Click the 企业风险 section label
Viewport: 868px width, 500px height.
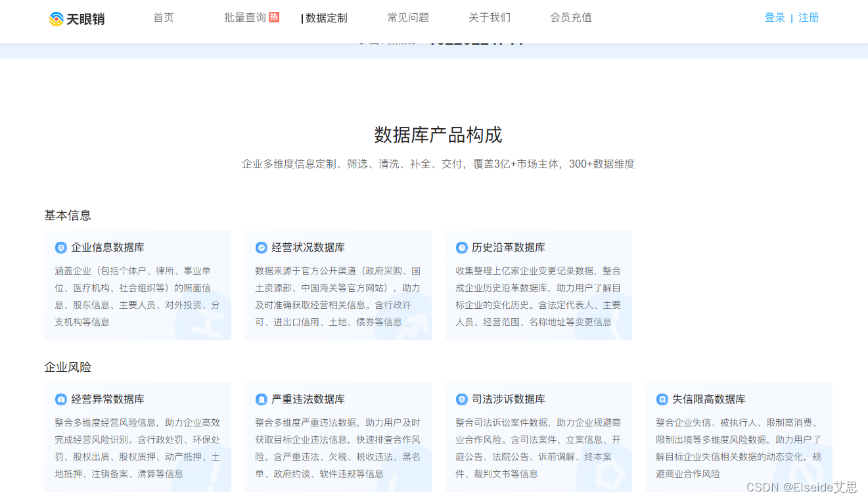pyautogui.click(x=68, y=367)
